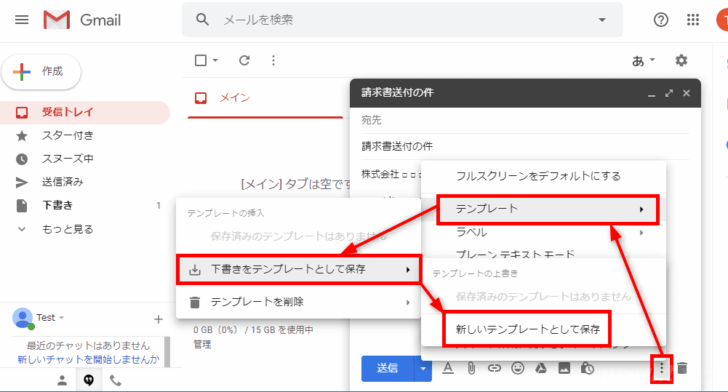
Task: Click 新しいチャットを開始しませんか link
Action: click(x=88, y=359)
